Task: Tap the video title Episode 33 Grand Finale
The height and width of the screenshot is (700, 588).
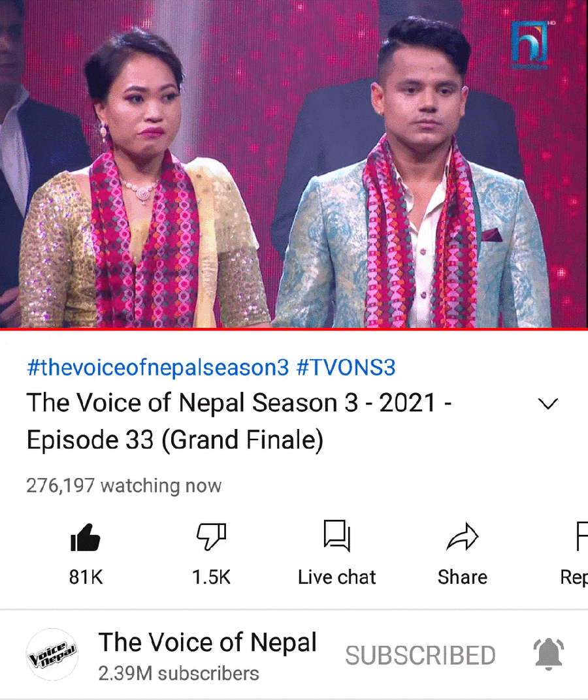Action: tap(239, 421)
